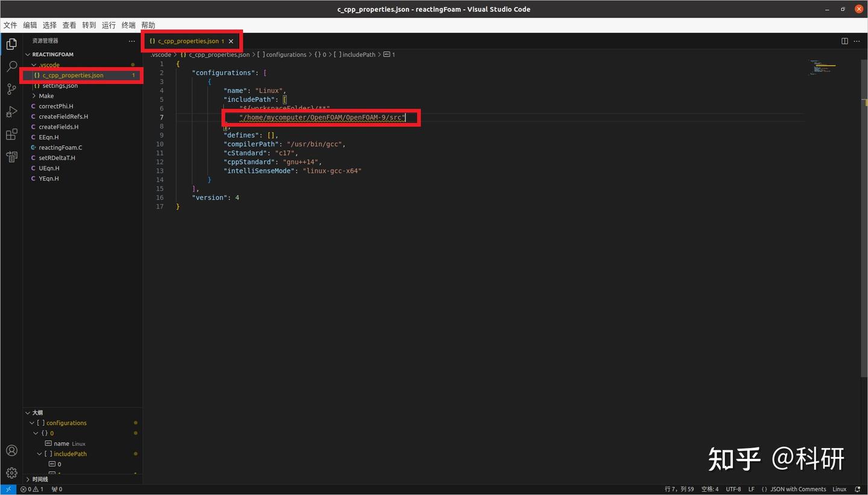Collapse the configurations node in the Outline panel
This screenshot has height=495, width=868.
(31, 423)
